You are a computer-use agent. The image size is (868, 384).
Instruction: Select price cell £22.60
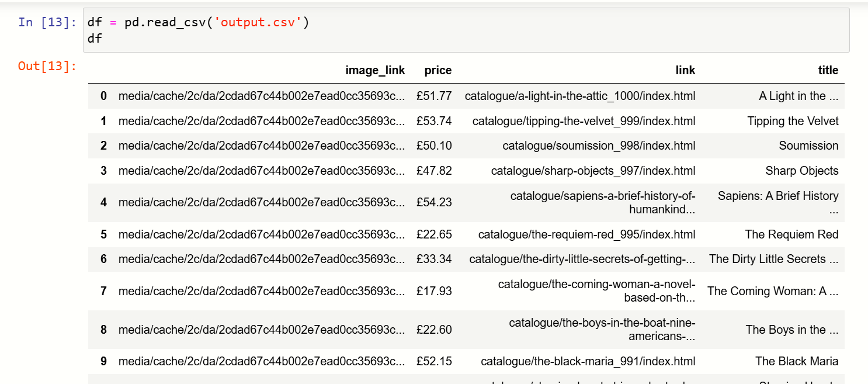coord(434,330)
